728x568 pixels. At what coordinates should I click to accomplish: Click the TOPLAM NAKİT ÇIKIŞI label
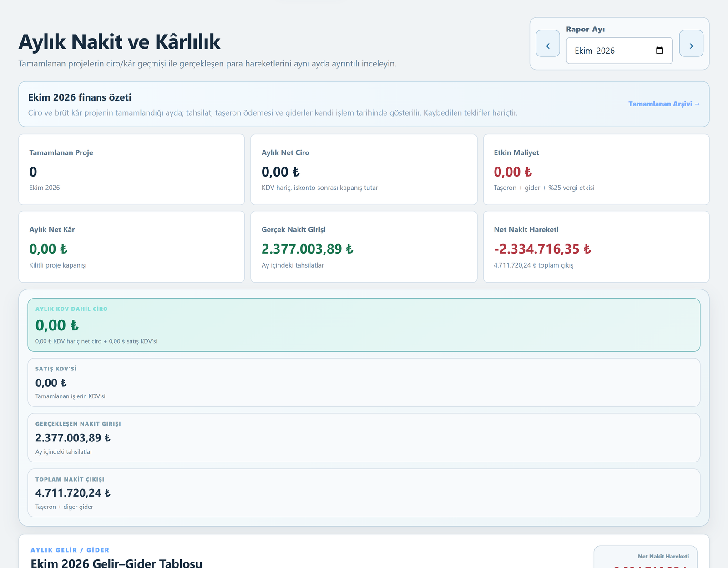pos(70,479)
